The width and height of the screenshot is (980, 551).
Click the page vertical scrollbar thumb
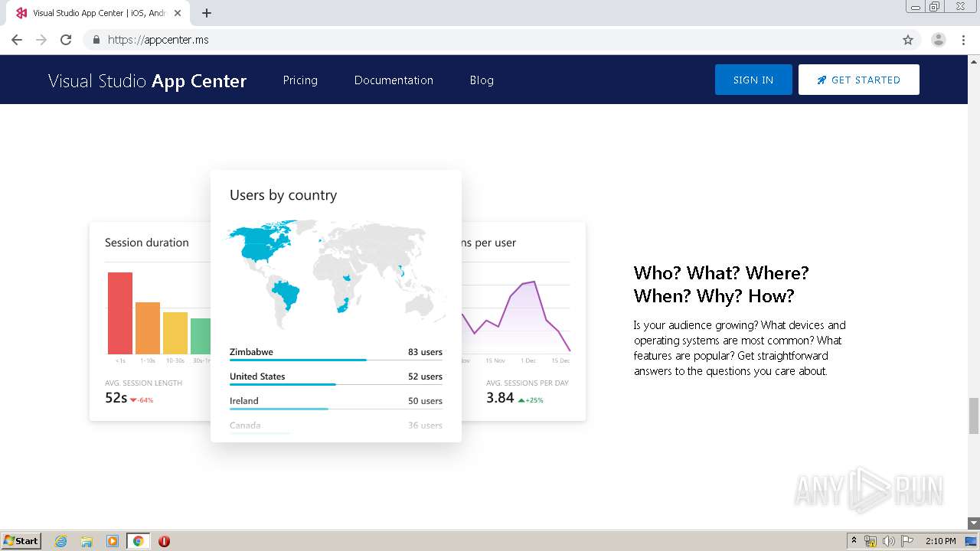click(974, 416)
